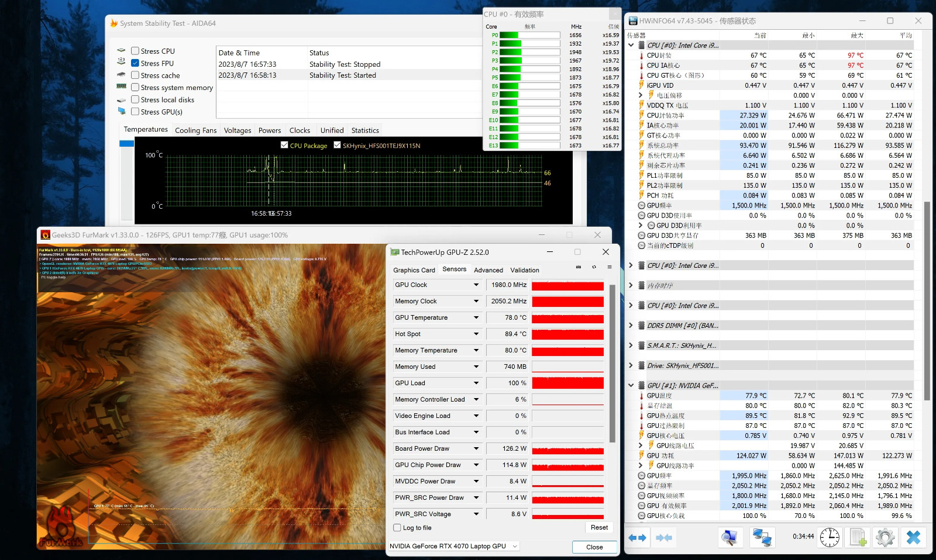Click HWiNFO 当前 column header

[x=760, y=36]
